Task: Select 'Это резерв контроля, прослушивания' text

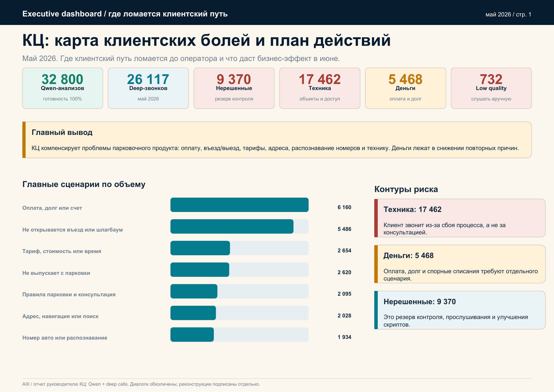Action: [456, 321]
